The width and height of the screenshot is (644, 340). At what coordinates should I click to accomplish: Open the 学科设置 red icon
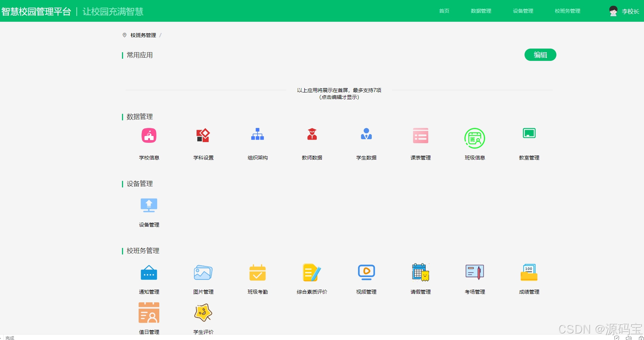(x=203, y=135)
